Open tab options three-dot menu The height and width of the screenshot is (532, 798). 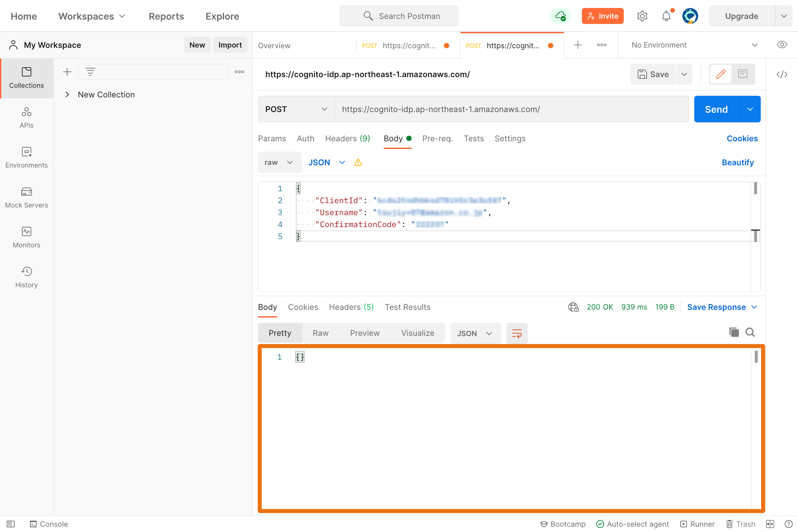pyautogui.click(x=601, y=45)
